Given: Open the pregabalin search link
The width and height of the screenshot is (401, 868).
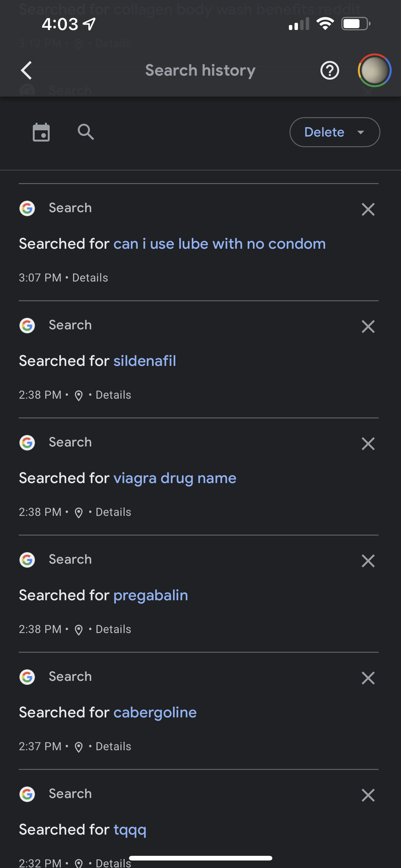Looking at the screenshot, I should pyautogui.click(x=151, y=596).
